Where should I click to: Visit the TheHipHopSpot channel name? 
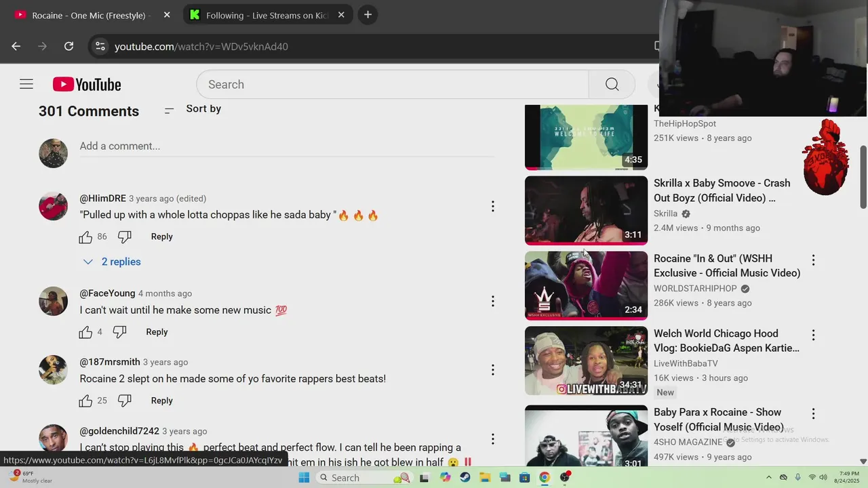pyautogui.click(x=685, y=123)
